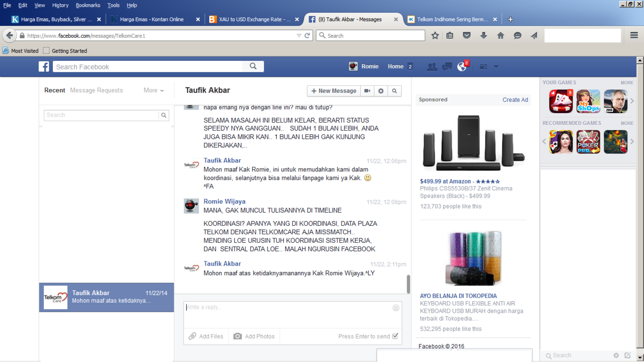644x362 pixels.
Task: Click the Add Photos button
Action: tap(254, 336)
